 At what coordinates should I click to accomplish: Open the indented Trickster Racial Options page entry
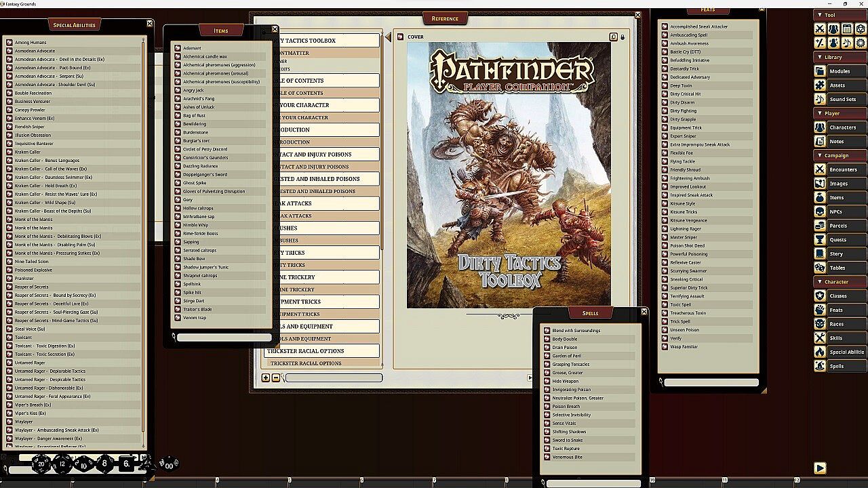[321, 363]
